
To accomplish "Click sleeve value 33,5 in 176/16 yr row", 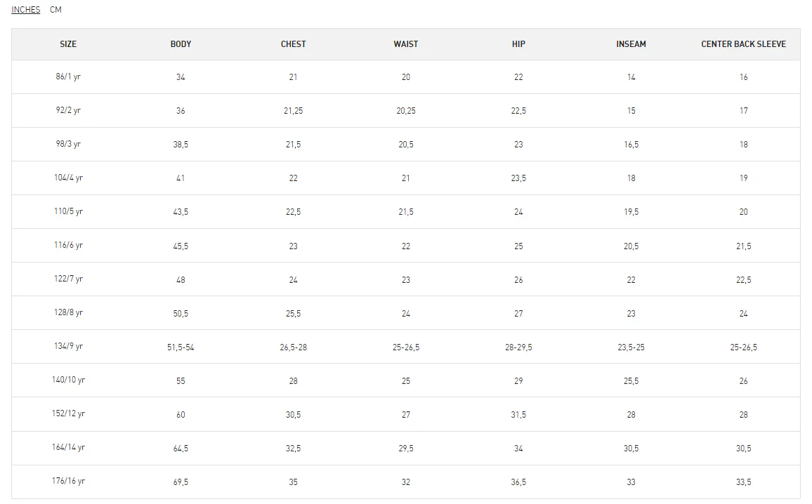I will click(744, 482).
